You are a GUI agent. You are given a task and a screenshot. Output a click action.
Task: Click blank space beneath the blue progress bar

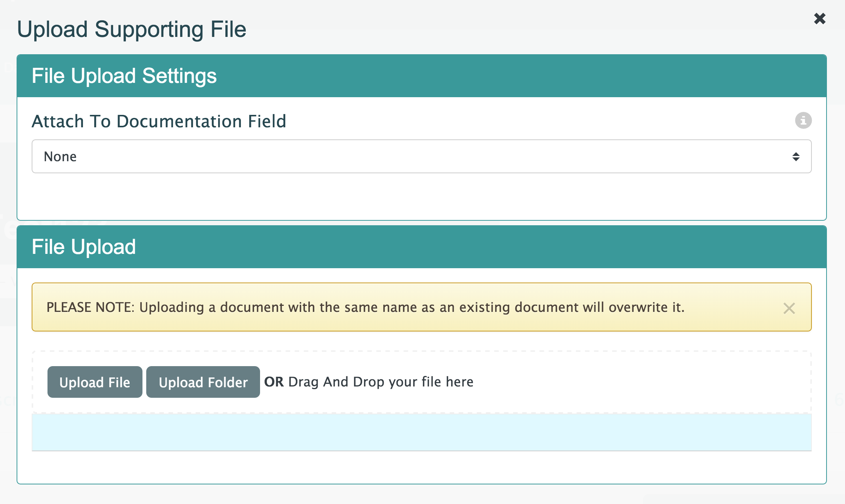click(421, 467)
